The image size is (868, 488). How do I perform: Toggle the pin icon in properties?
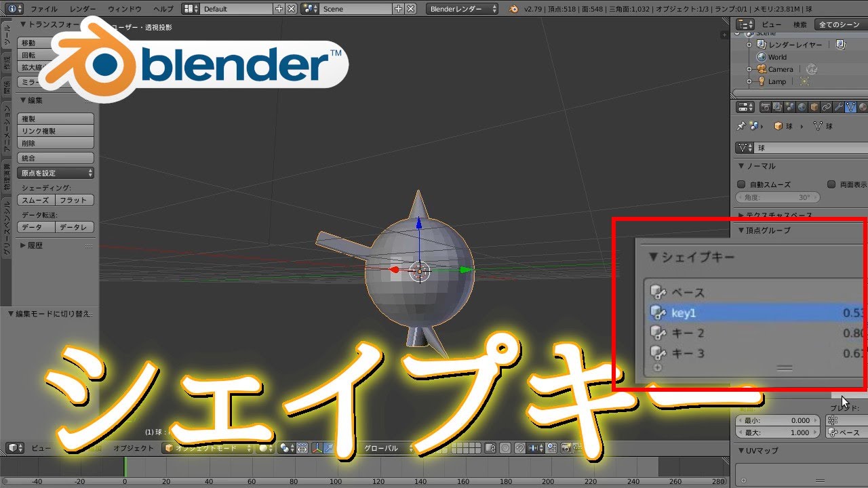tap(741, 126)
